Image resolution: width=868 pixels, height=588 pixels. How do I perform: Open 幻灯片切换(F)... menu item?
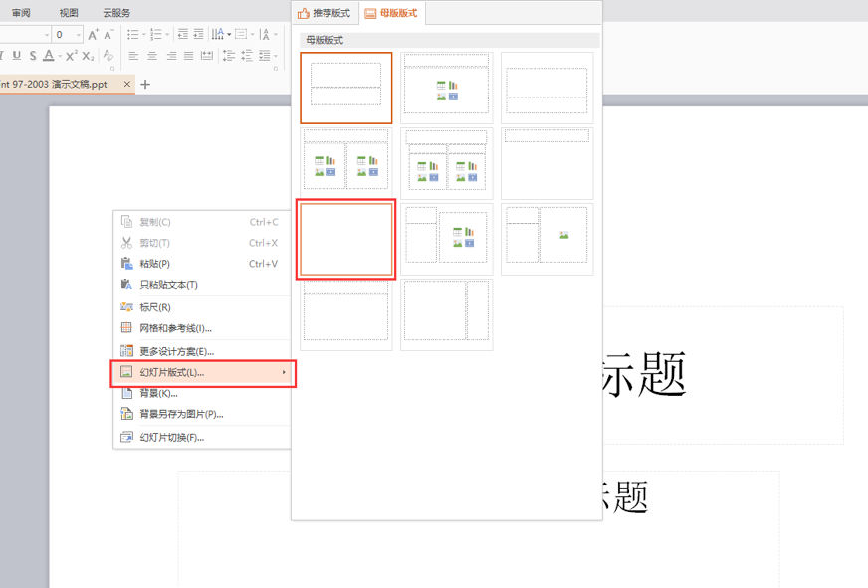[x=201, y=437]
